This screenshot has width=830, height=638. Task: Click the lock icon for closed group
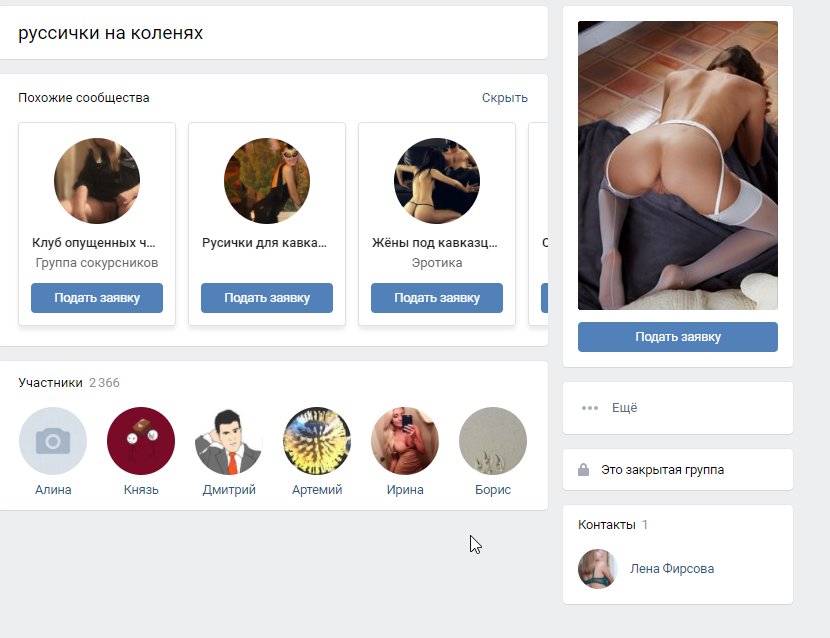point(583,470)
